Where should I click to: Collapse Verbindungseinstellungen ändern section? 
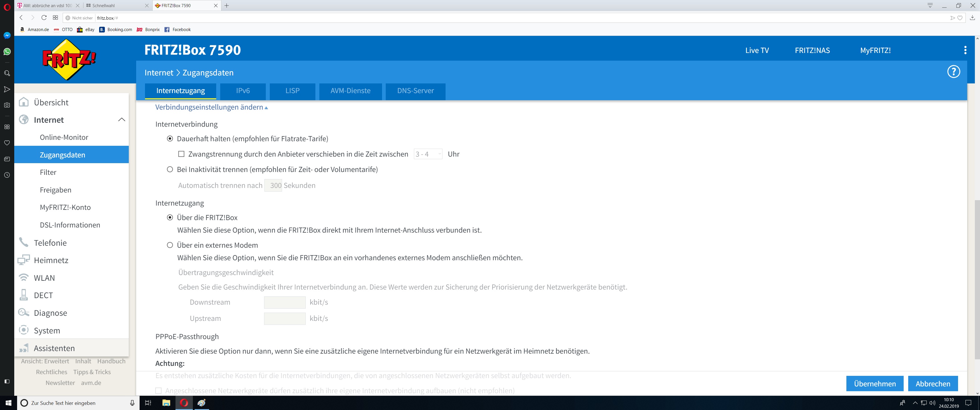pos(211,107)
